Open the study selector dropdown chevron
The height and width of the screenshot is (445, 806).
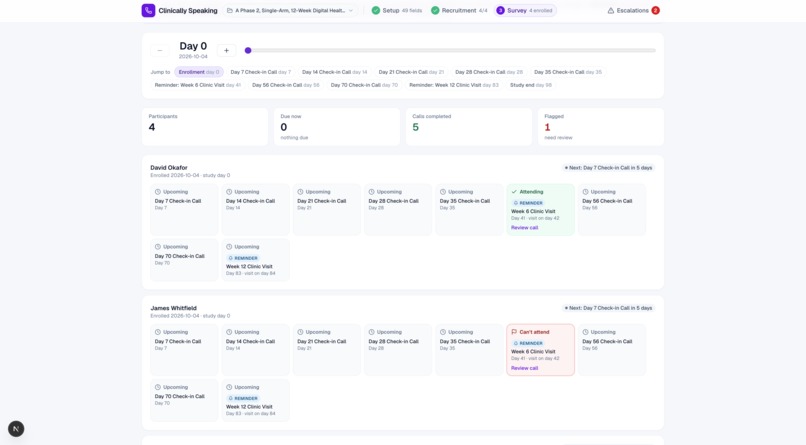351,10
